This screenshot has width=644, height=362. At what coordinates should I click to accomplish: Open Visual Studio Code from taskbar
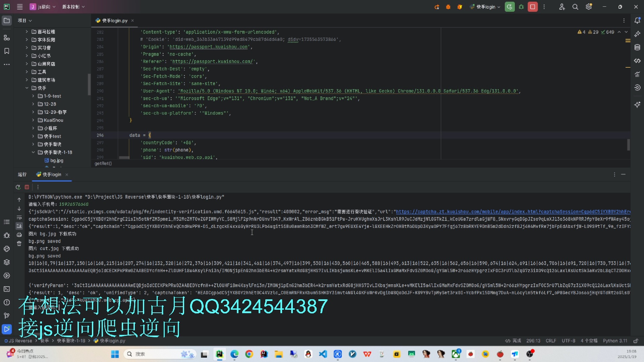point(323,354)
